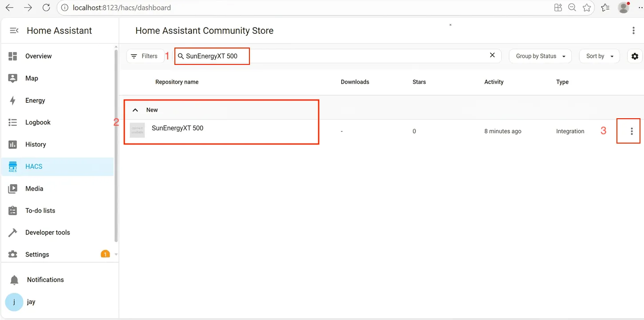Open page overflow menu in header
The width and height of the screenshot is (644, 320).
click(633, 31)
